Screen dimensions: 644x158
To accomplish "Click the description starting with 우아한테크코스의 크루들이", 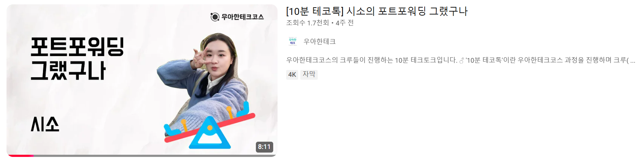I will tap(461, 60).
